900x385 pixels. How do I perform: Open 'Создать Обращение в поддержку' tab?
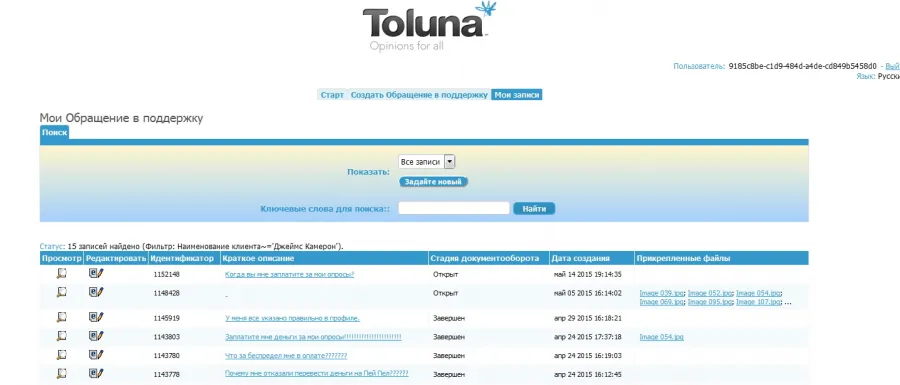coord(419,95)
